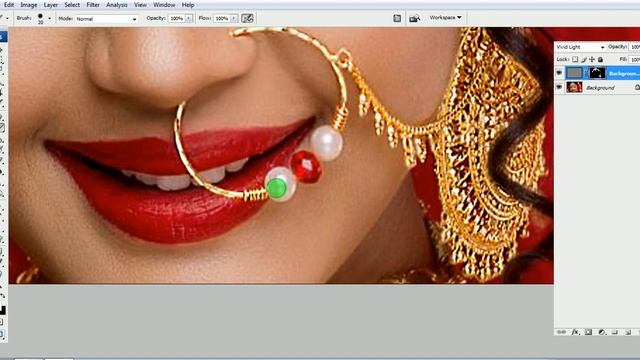Open the Vivid Light blend mode dropdown

580,47
